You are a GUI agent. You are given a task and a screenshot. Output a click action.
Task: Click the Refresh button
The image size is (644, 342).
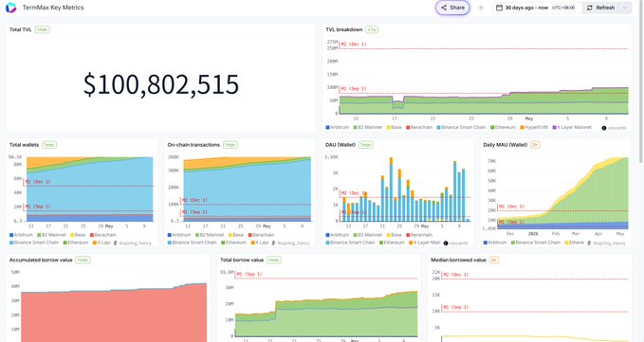click(600, 8)
